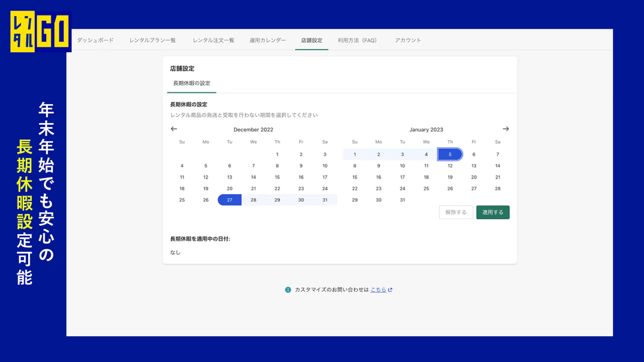Open the こちら inquiry link
The width and height of the screenshot is (644, 362).
[x=378, y=290]
